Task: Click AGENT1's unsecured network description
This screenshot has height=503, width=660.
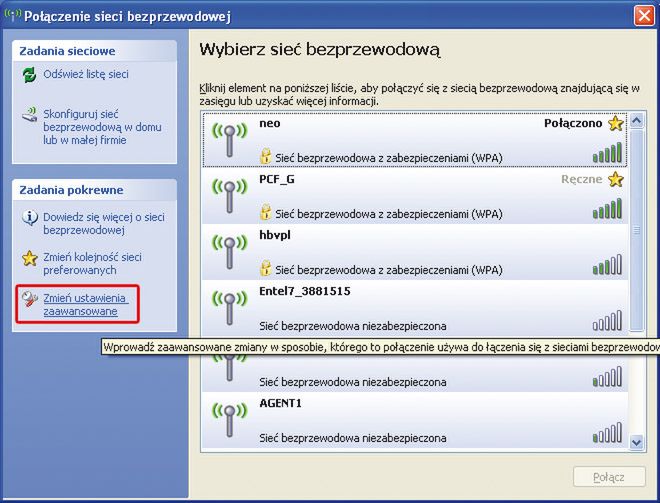Action: tap(353, 438)
